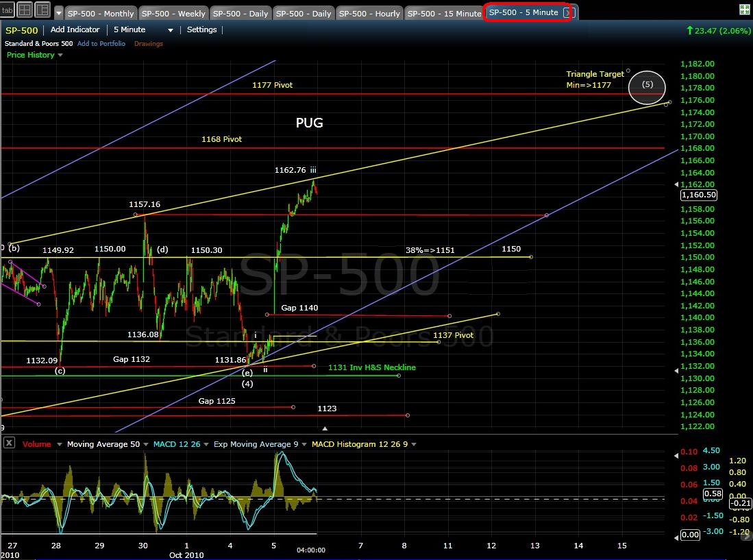
Task: Close the indicator panel with the X icon
Action: tap(9, 442)
